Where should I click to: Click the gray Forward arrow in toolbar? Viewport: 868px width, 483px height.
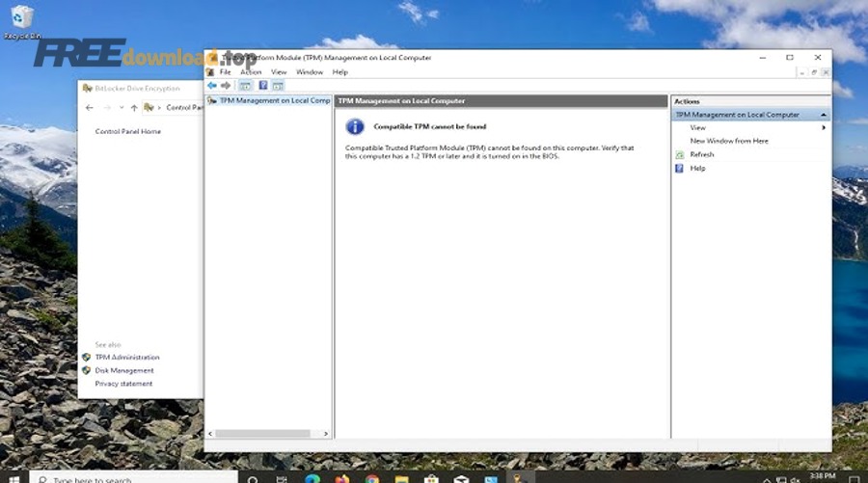(226, 85)
